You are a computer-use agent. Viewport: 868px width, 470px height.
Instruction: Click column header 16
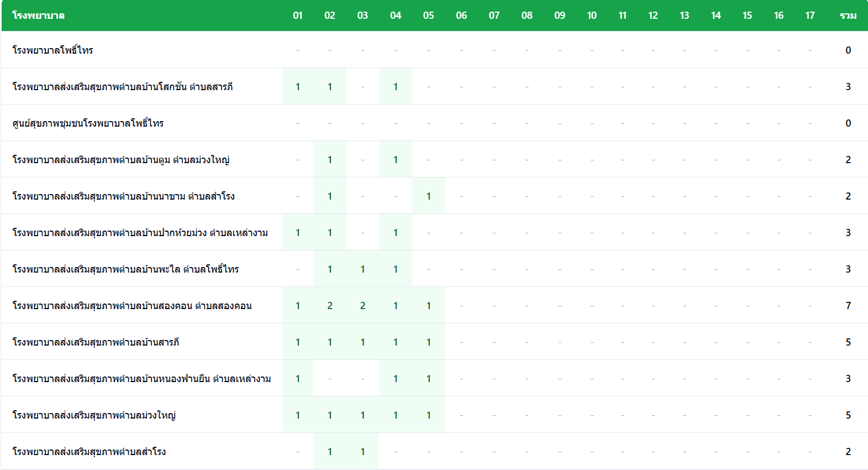tap(779, 15)
